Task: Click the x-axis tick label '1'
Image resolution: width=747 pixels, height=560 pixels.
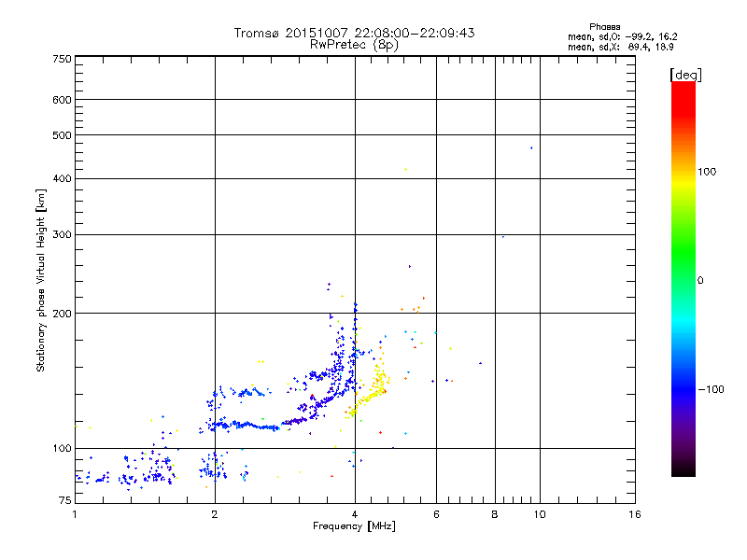Action: (x=75, y=514)
